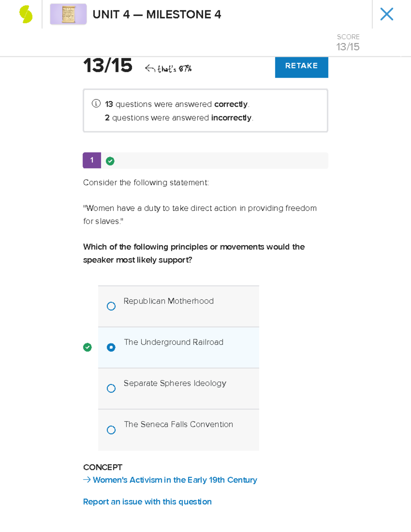Select The Underground Railroad radio option
The width and height of the screenshot is (411, 532).
click(x=111, y=347)
